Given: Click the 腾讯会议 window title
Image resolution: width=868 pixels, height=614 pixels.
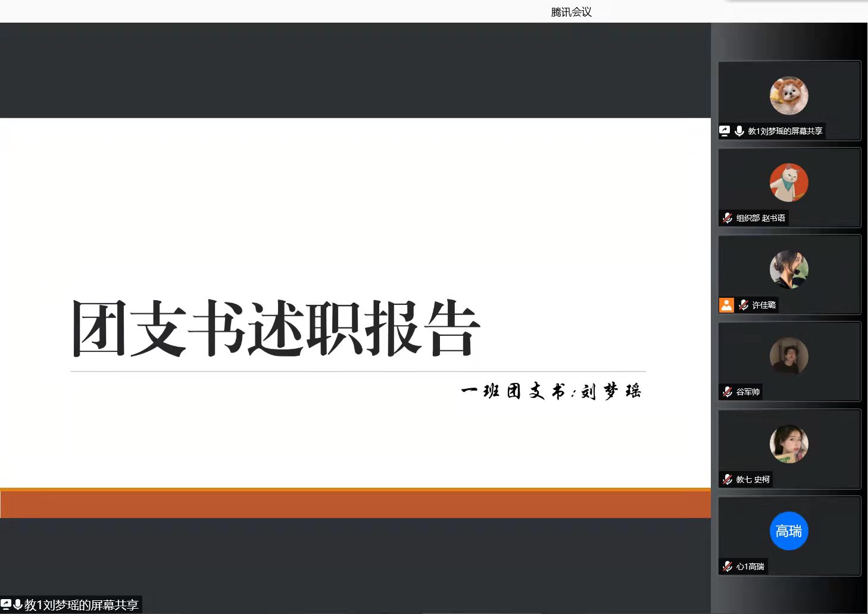Looking at the screenshot, I should click(571, 12).
